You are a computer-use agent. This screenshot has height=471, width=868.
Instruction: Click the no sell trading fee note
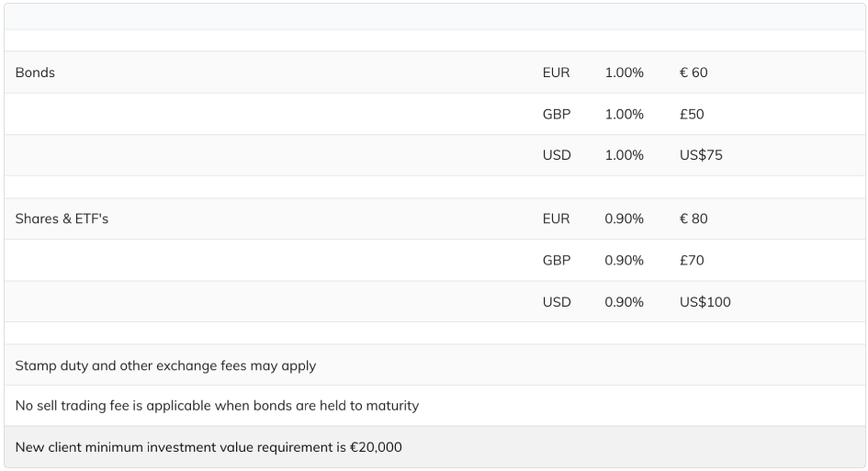[x=217, y=406]
